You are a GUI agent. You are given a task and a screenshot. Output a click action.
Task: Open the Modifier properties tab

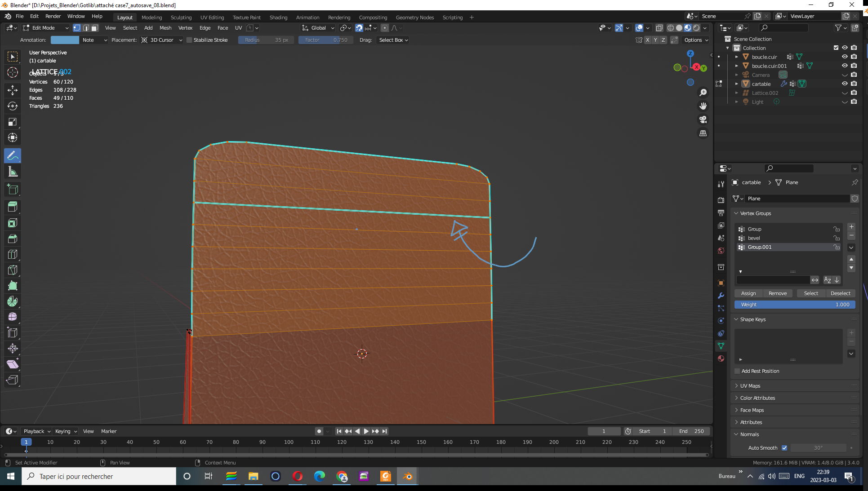click(721, 296)
